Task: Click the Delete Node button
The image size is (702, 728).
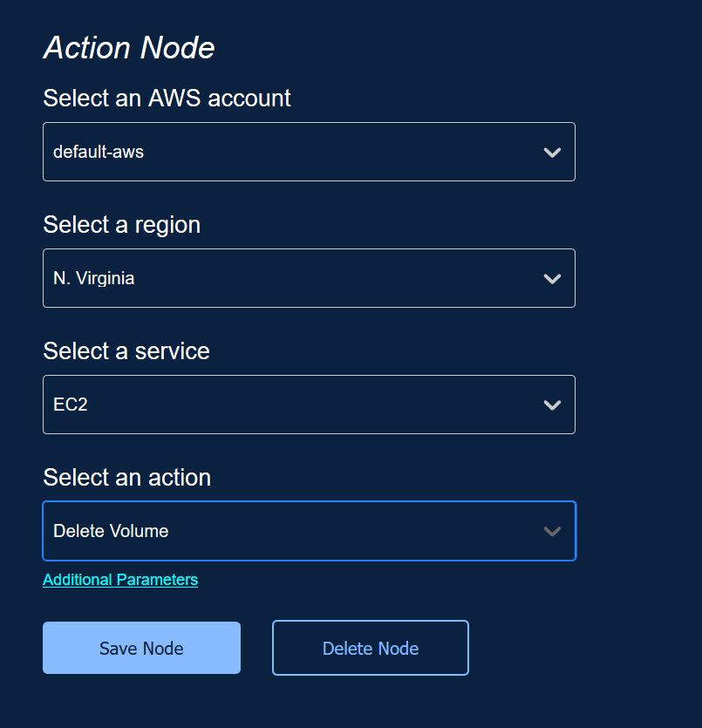Action: click(371, 648)
